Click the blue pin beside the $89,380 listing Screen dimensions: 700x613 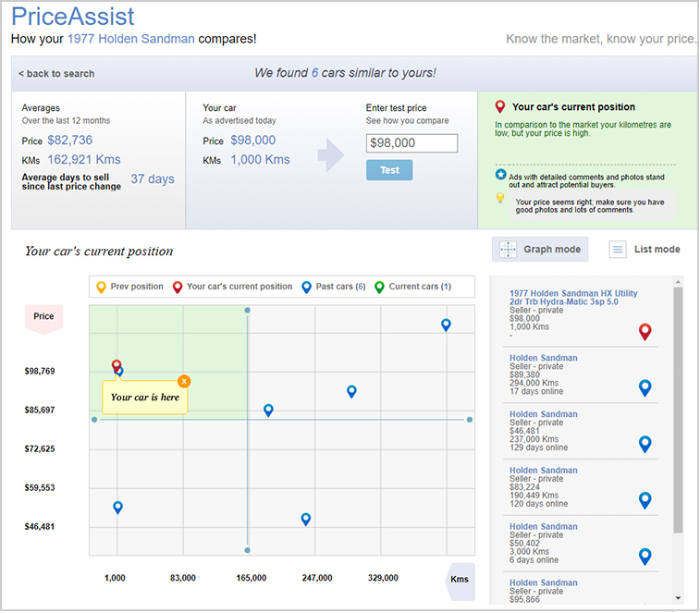pyautogui.click(x=645, y=388)
